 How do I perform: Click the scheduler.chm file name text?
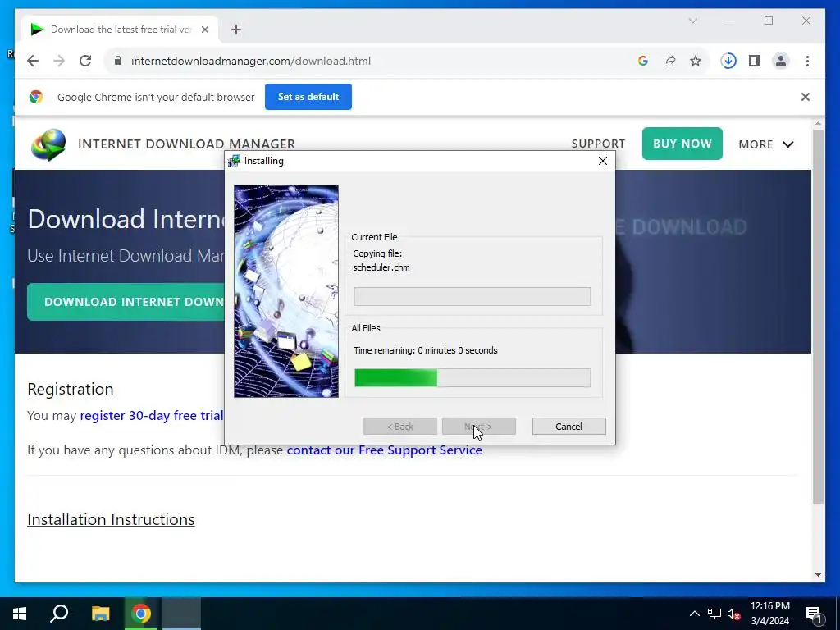click(x=381, y=267)
